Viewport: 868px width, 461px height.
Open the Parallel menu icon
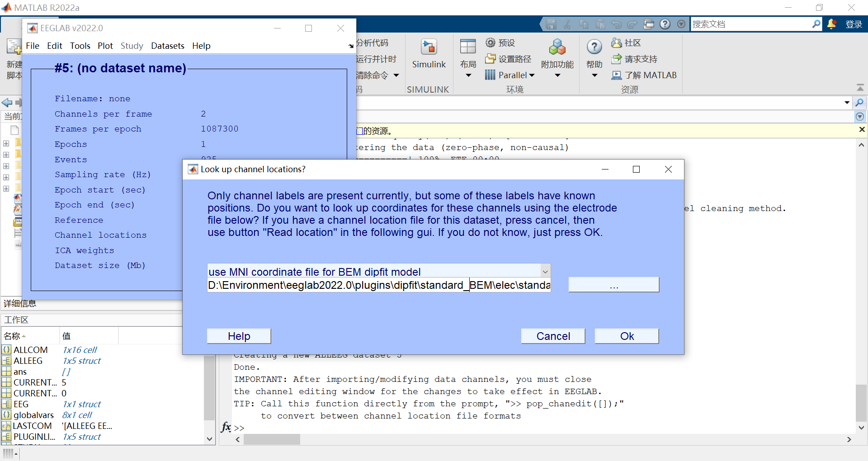click(490, 75)
